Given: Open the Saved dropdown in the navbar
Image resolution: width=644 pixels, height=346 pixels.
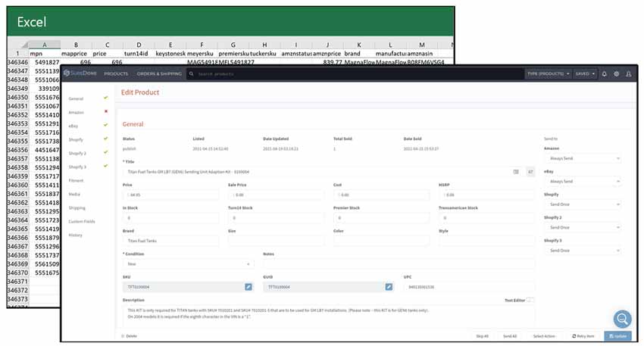Looking at the screenshot, I should 585,74.
